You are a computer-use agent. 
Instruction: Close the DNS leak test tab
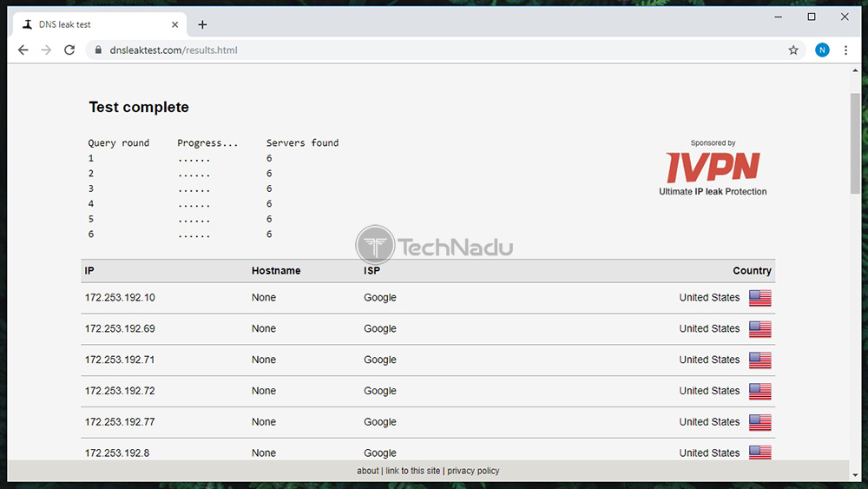click(x=175, y=24)
